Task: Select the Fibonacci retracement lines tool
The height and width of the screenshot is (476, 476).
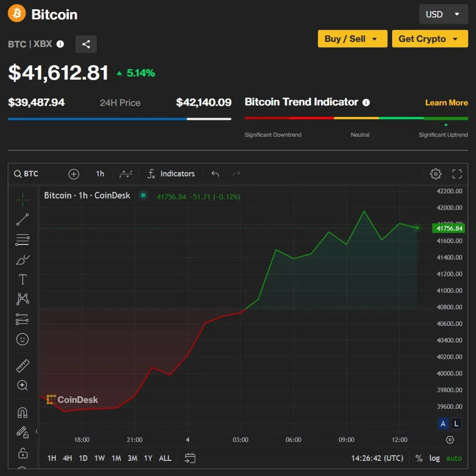Action: 23,240
